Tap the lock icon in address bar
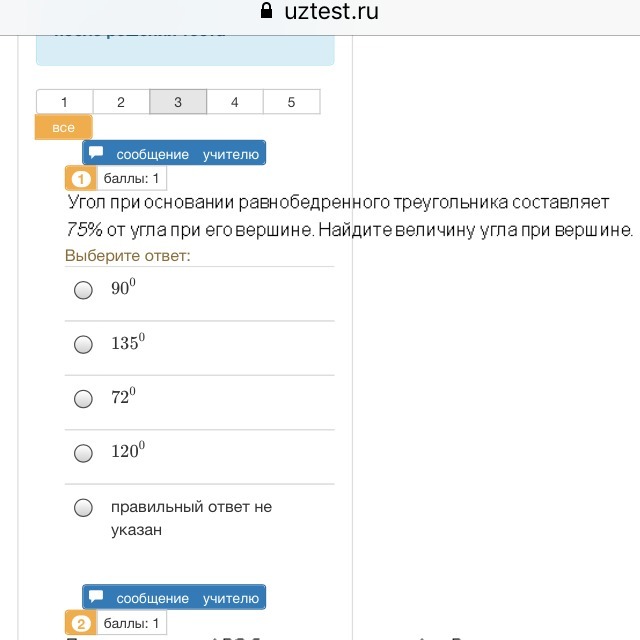Image resolution: width=640 pixels, height=640 pixels. click(x=266, y=12)
